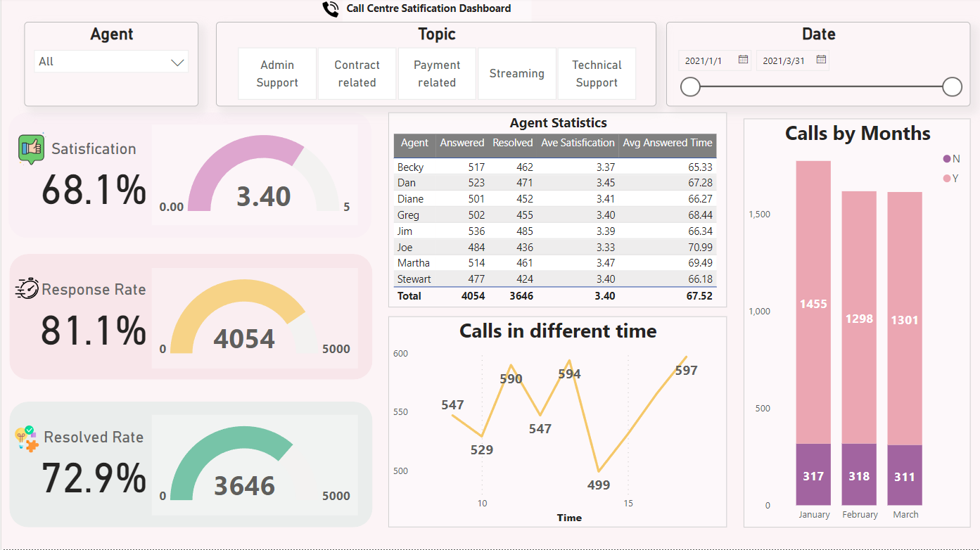Click the lightbulb Resolved Rate icon
980x550 pixels.
coord(27,439)
